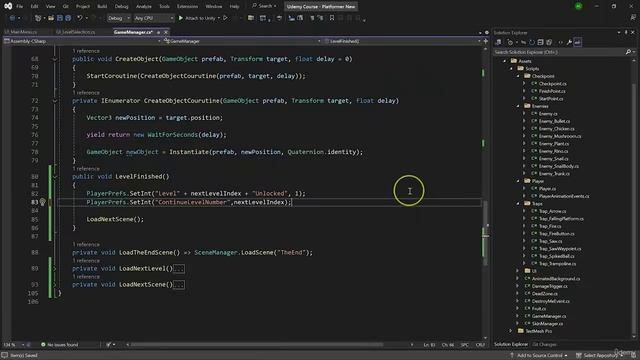The image size is (640, 360).
Task: Click the Save toolbar icon
Action: tap(60, 18)
